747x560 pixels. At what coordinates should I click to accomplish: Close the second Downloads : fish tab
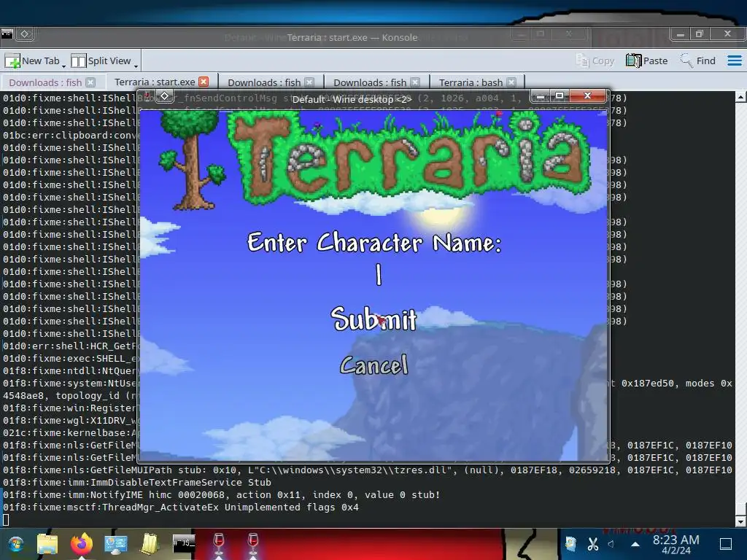309,82
